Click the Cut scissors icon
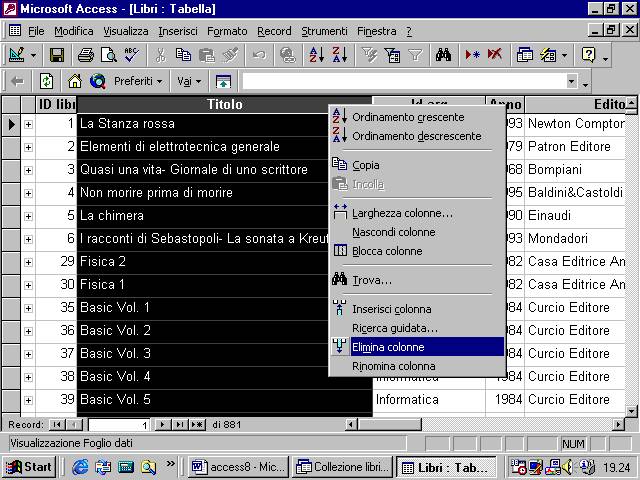This screenshot has height=480, width=640. (x=160, y=55)
